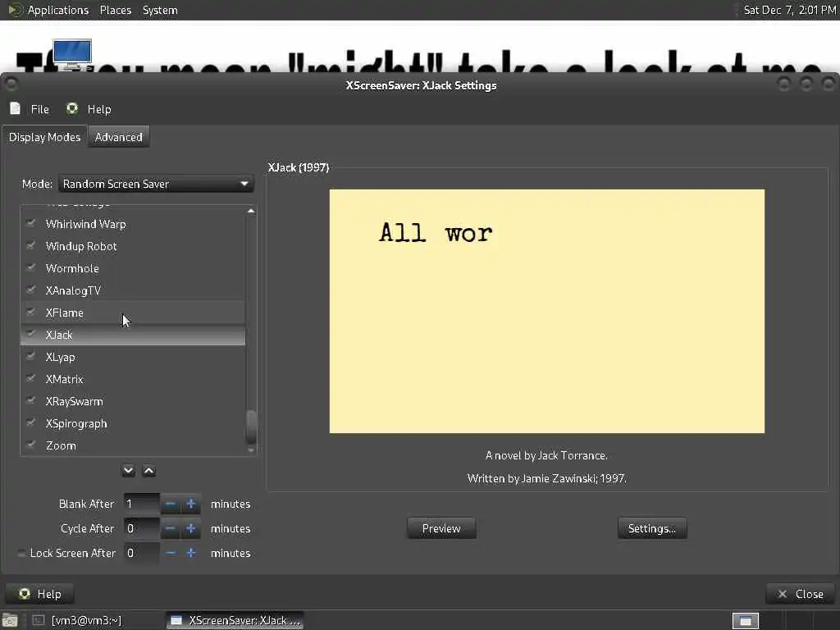Select Whirlwind Warp in the list
Image resolution: width=840 pixels, height=630 pixels.
coord(133,224)
